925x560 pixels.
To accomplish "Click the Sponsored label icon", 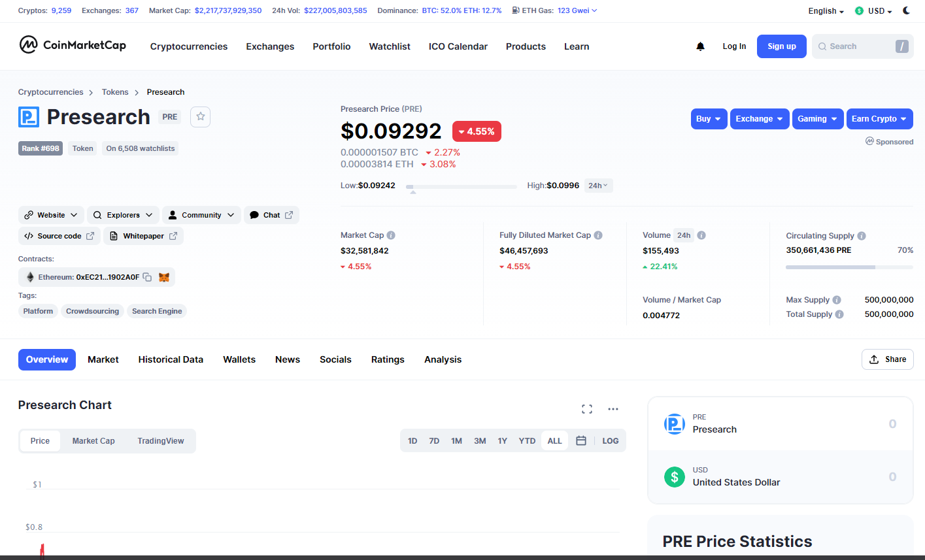I will pos(869,141).
